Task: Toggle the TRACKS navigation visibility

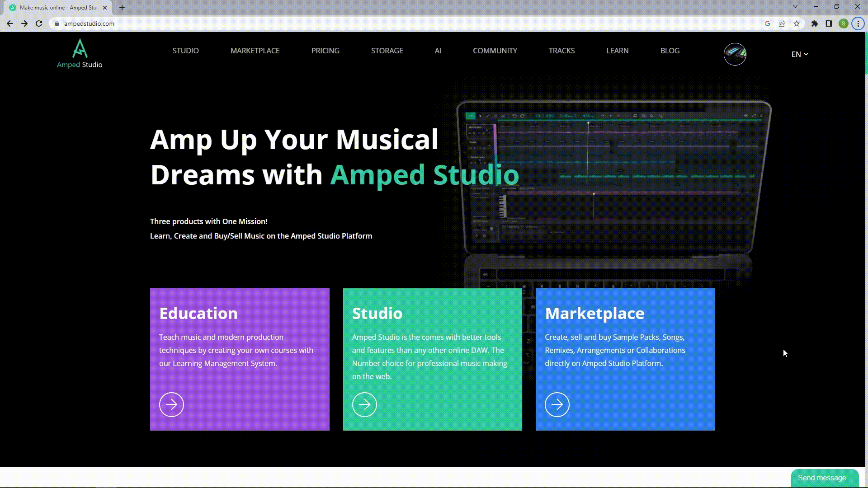Action: click(561, 51)
